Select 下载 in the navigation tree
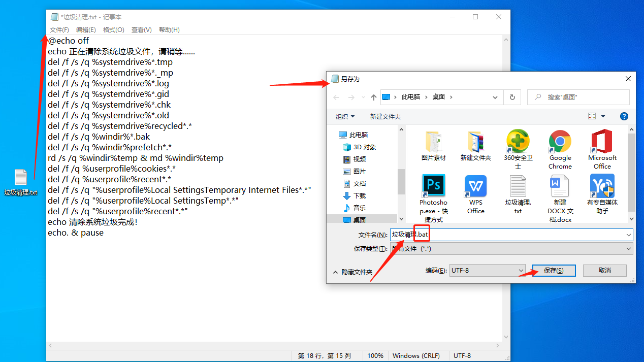Viewport: 644px width, 362px height. click(x=360, y=195)
